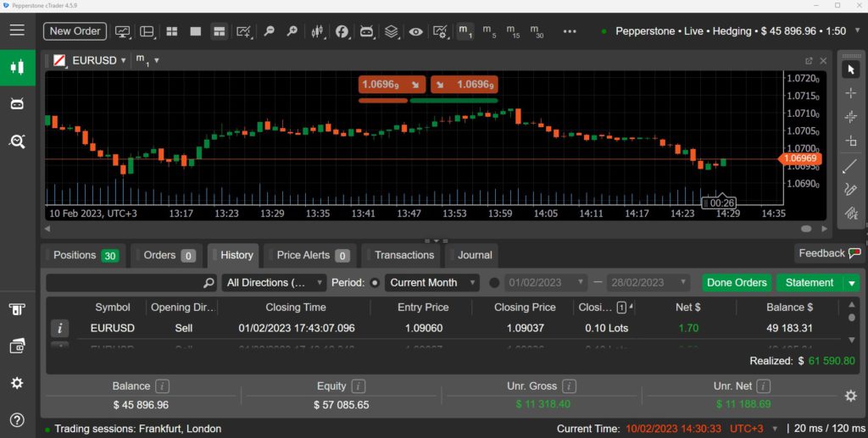Switch chart to m5 timeframe
The image size is (868, 438).
coord(489,31)
